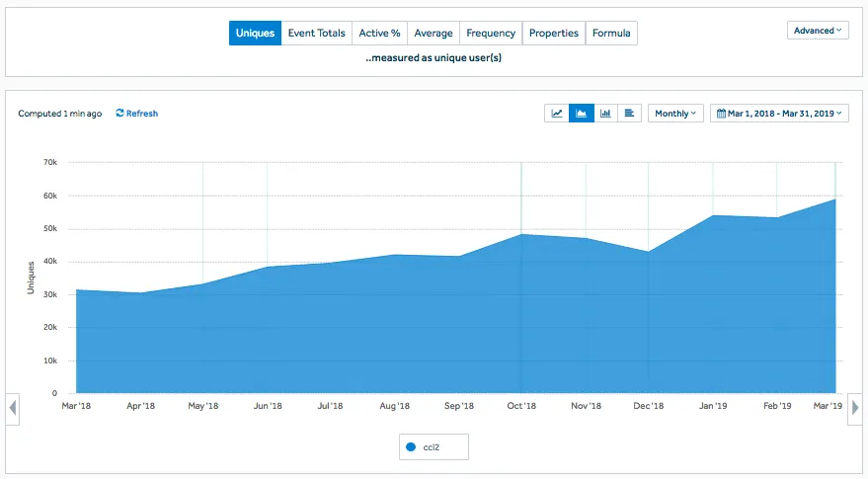The height and width of the screenshot is (479, 868).
Task: Click the Refresh link
Action: click(136, 113)
